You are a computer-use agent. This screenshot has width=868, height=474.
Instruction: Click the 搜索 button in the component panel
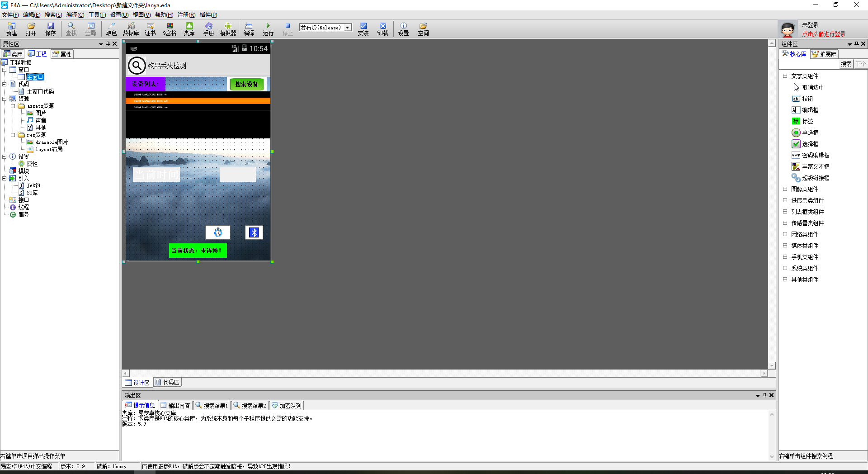[x=846, y=64]
